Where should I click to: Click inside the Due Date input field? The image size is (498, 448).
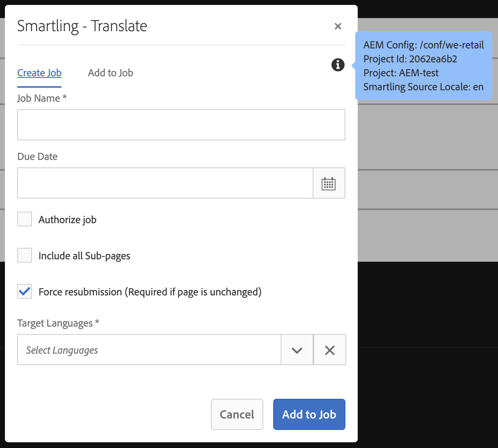tap(165, 183)
